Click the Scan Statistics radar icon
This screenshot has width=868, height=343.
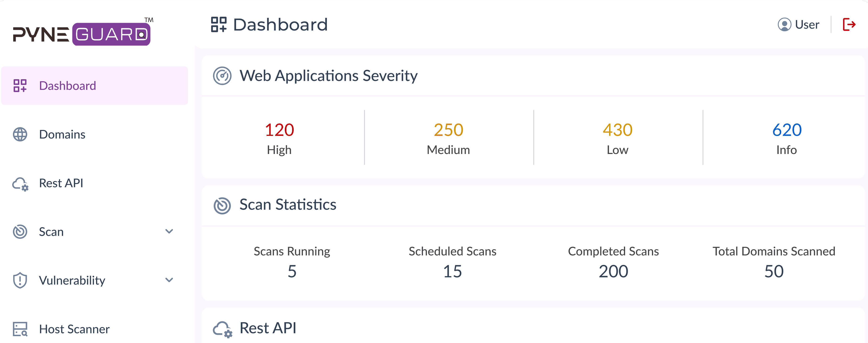click(222, 205)
